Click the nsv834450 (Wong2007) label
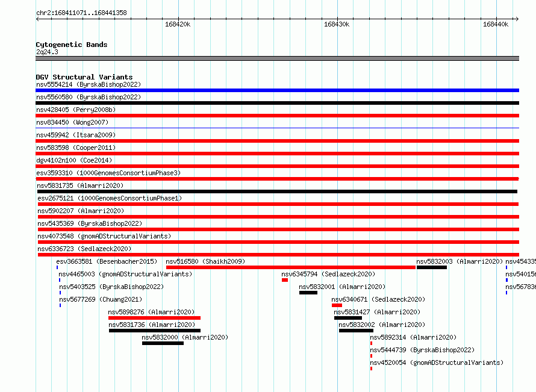Viewport: 536px width, 392px height. point(72,122)
